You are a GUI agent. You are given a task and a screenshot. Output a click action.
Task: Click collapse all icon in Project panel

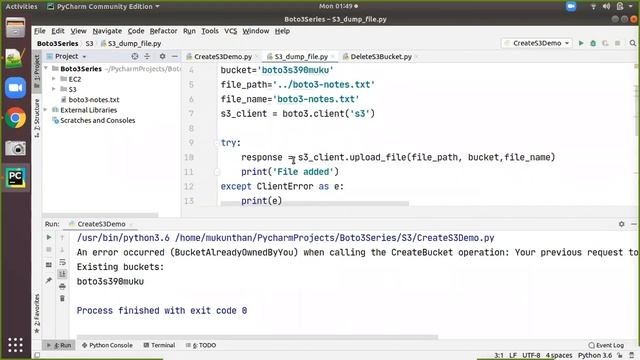click(x=147, y=56)
